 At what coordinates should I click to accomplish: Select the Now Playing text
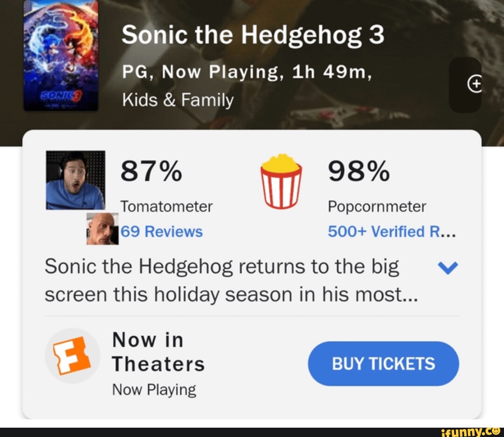click(x=154, y=389)
